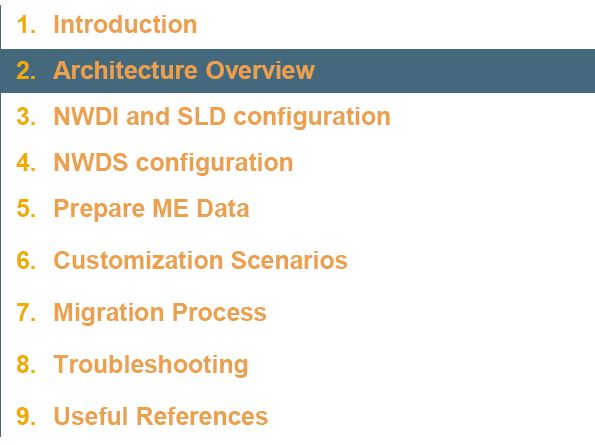Select the Customization Scenarios item
595x445 pixels.
pos(200,260)
